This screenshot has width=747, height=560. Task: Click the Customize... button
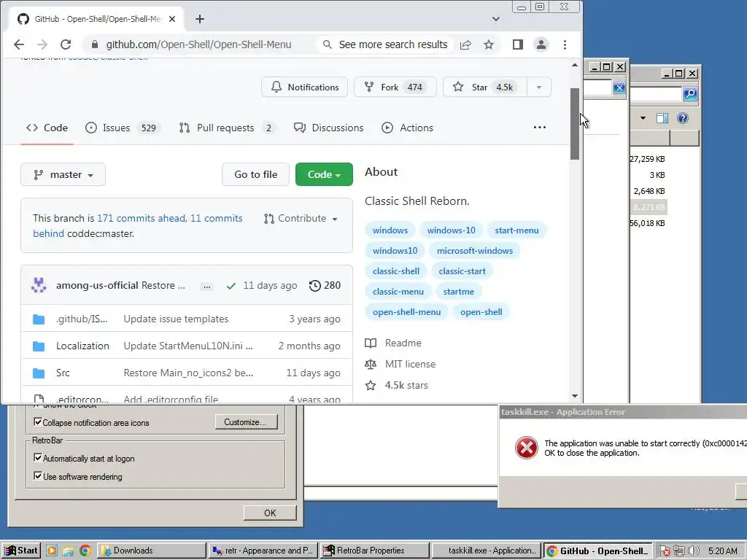[x=246, y=422]
